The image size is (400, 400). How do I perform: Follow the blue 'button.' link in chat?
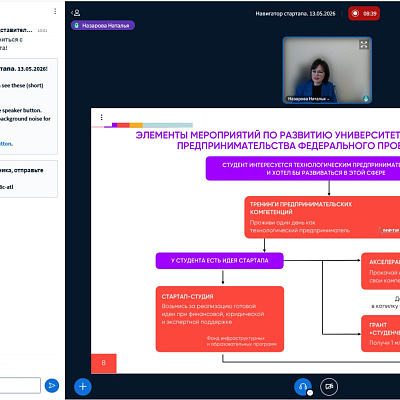pyautogui.click(x=6, y=144)
